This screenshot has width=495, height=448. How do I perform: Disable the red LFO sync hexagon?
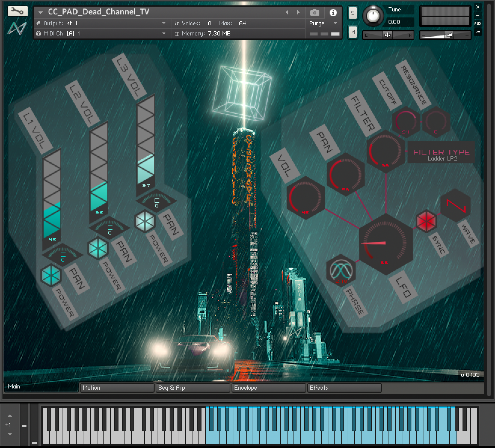426,221
